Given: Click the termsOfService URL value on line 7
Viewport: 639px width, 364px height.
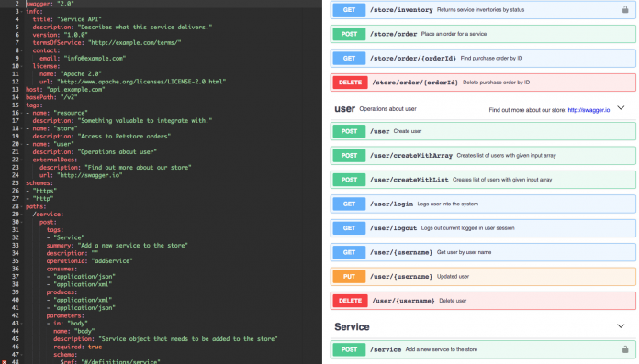Looking at the screenshot, I should (x=134, y=43).
